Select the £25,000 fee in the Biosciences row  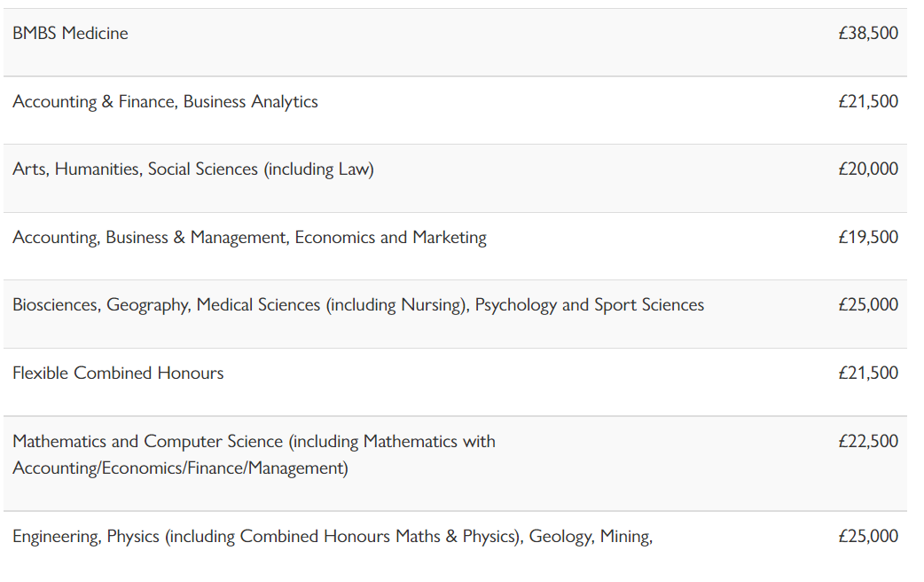867,305
